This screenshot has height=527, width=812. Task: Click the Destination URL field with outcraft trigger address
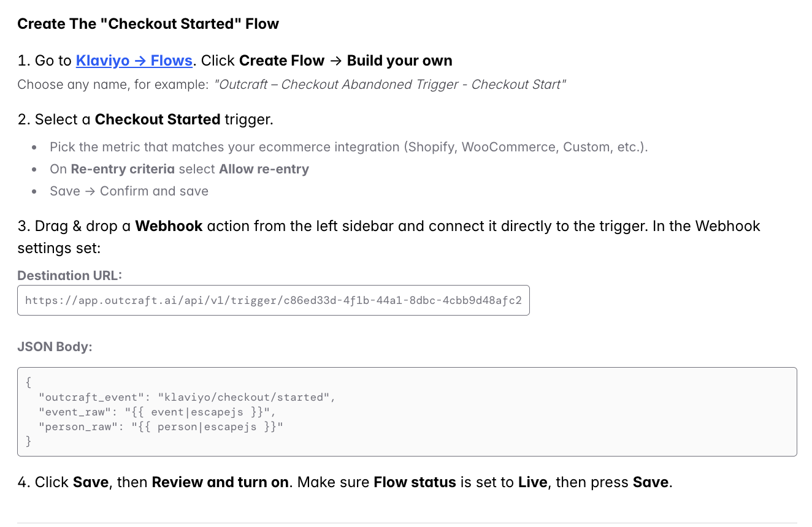274,300
